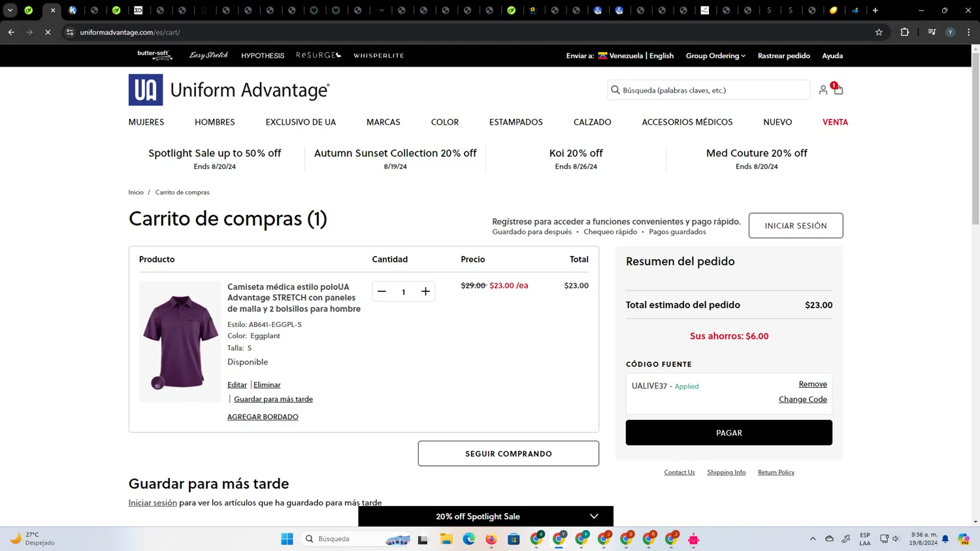
Task: Increase quantity with the plus button
Action: (x=425, y=292)
